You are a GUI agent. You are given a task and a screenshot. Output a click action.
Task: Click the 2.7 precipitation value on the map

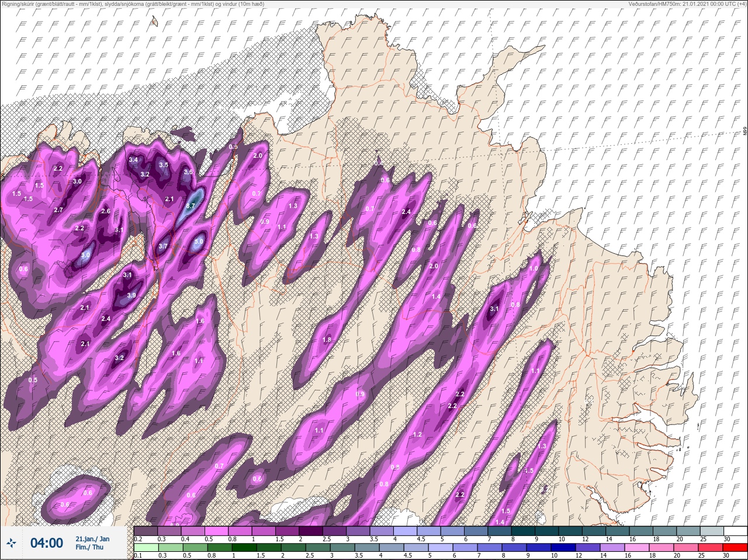point(58,210)
